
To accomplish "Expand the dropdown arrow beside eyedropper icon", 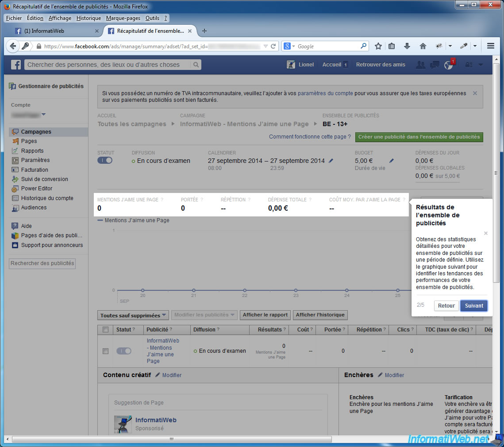I will 475,46.
